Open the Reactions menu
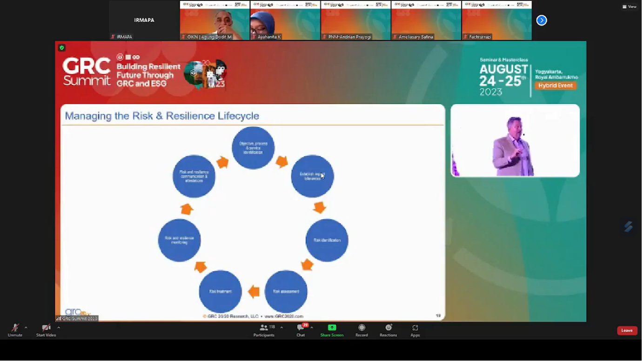This screenshot has height=362, width=644. tap(388, 329)
